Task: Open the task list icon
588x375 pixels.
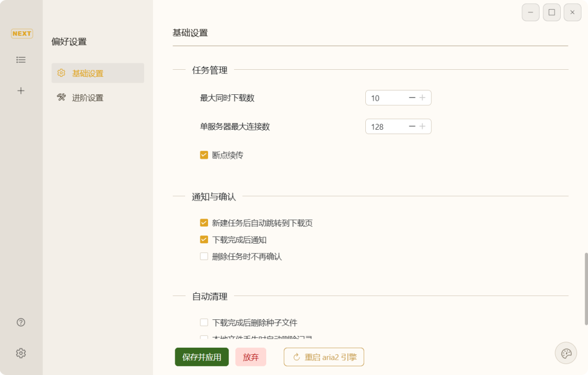Action: 21,60
